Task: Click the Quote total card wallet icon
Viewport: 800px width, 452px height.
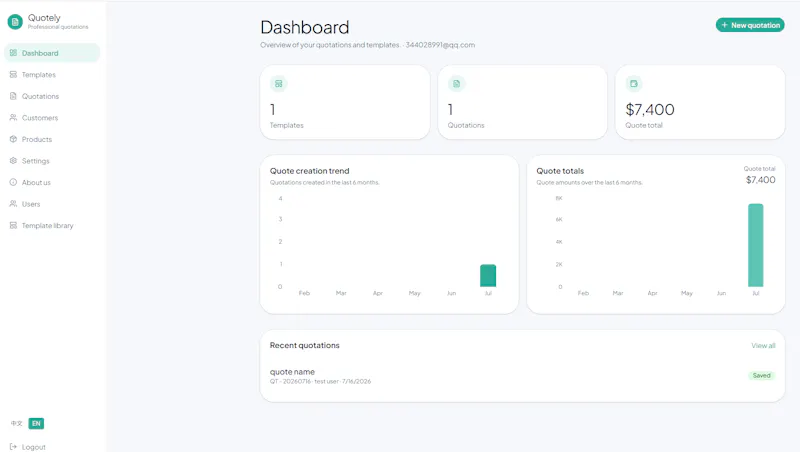Action: click(x=634, y=84)
